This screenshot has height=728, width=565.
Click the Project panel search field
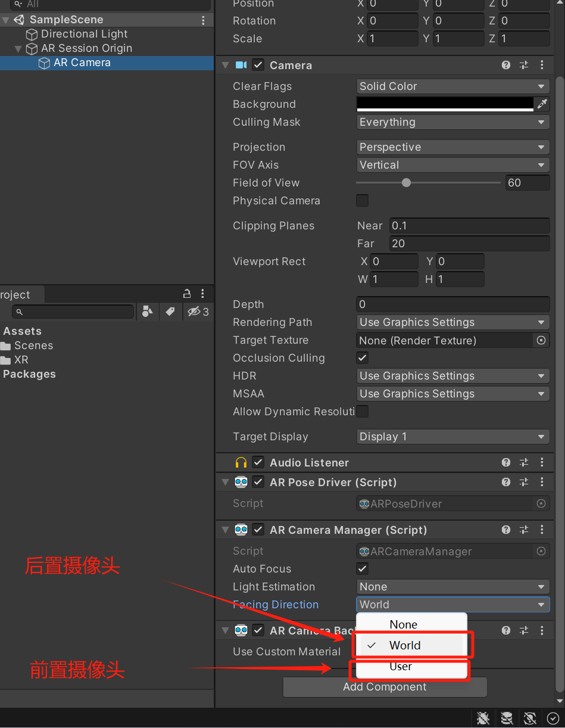pyautogui.click(x=73, y=312)
